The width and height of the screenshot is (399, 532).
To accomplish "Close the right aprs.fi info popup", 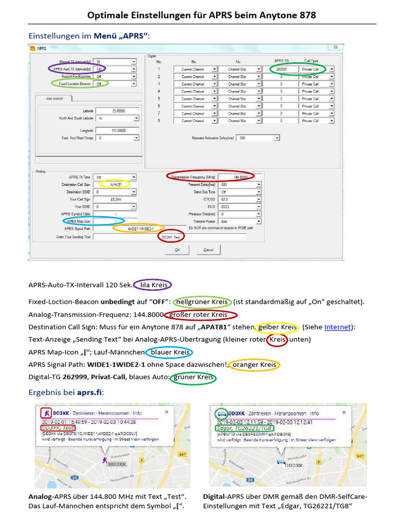I will click(x=344, y=412).
